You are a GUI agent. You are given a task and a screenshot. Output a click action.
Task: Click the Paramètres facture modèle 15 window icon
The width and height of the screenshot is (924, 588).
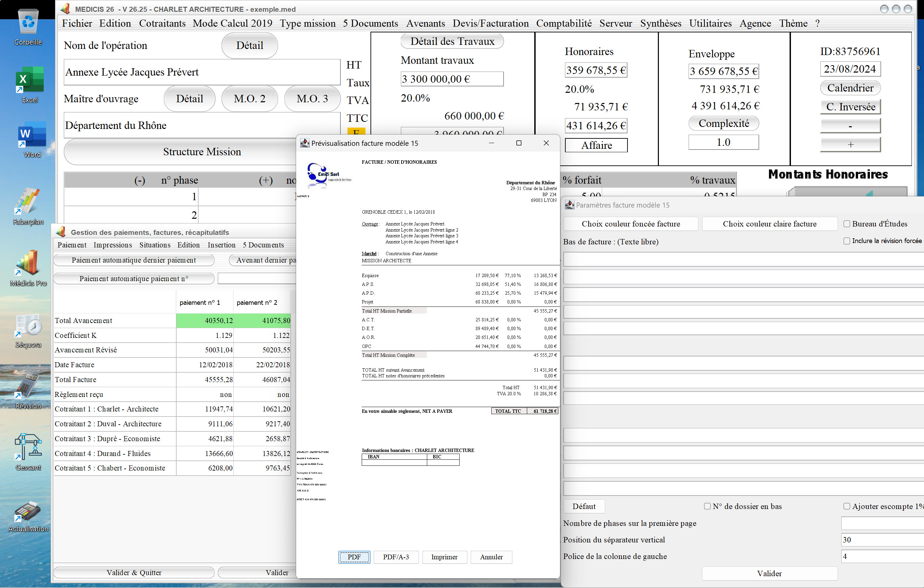(x=569, y=205)
